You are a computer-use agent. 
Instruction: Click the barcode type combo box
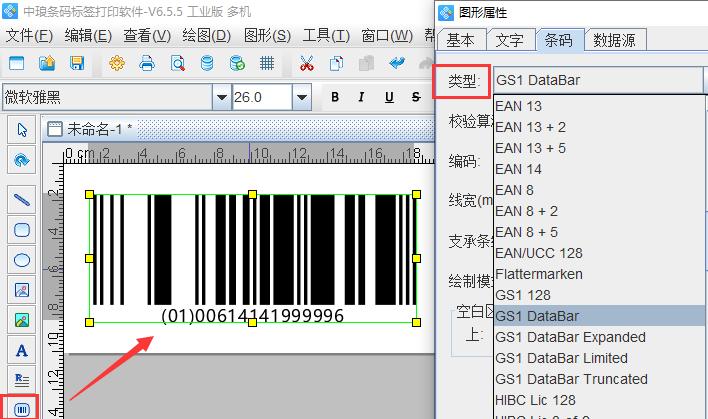click(599, 80)
